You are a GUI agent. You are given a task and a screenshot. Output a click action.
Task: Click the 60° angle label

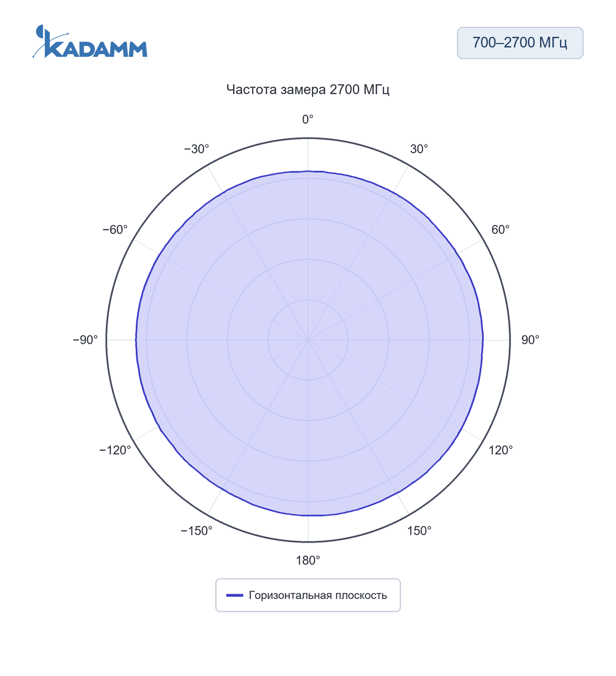(501, 230)
